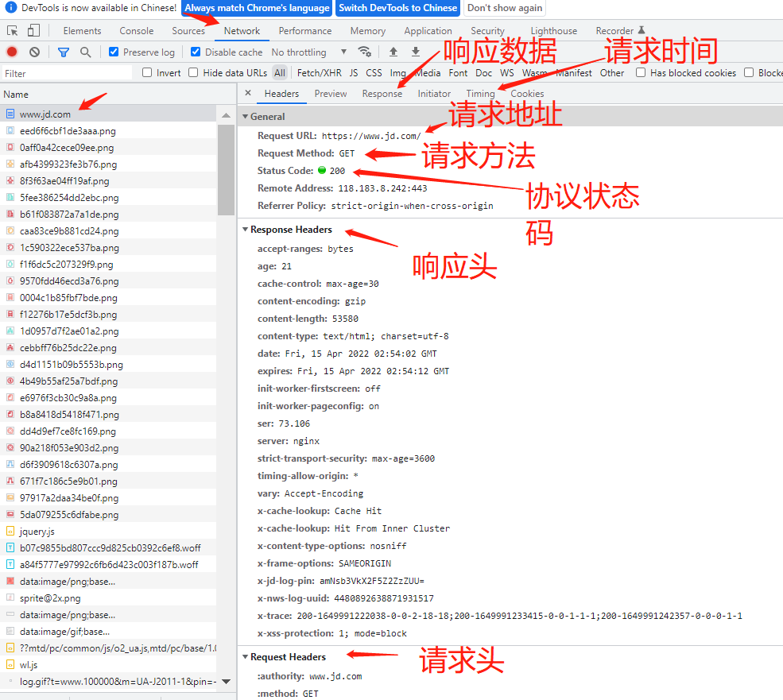Click Don't show again button
The height and width of the screenshot is (700, 783).
[504, 8]
